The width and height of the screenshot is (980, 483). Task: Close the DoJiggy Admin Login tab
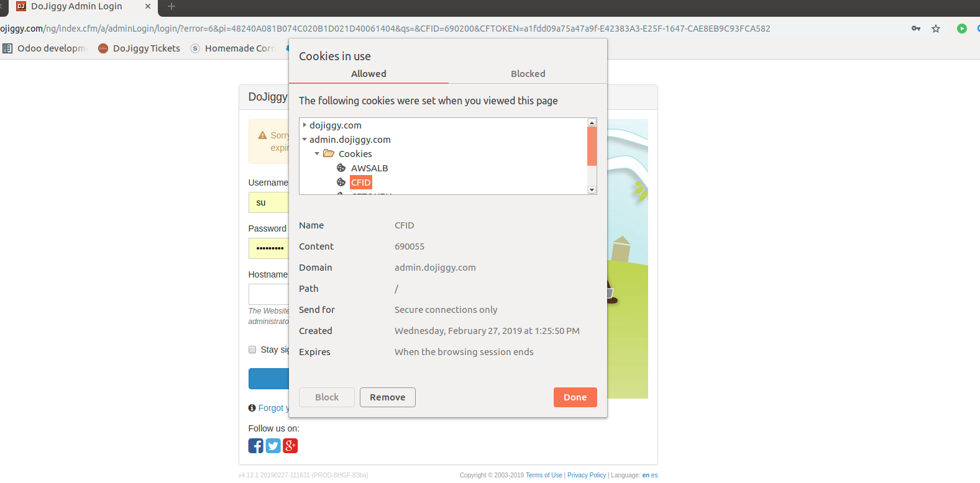[x=148, y=6]
